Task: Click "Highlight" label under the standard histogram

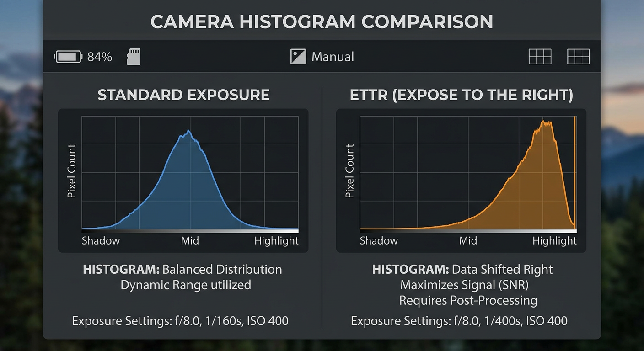Action: pyautogui.click(x=276, y=241)
